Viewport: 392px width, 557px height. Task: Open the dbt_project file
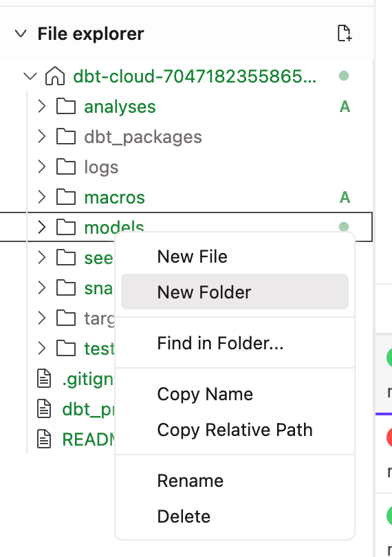(x=88, y=410)
